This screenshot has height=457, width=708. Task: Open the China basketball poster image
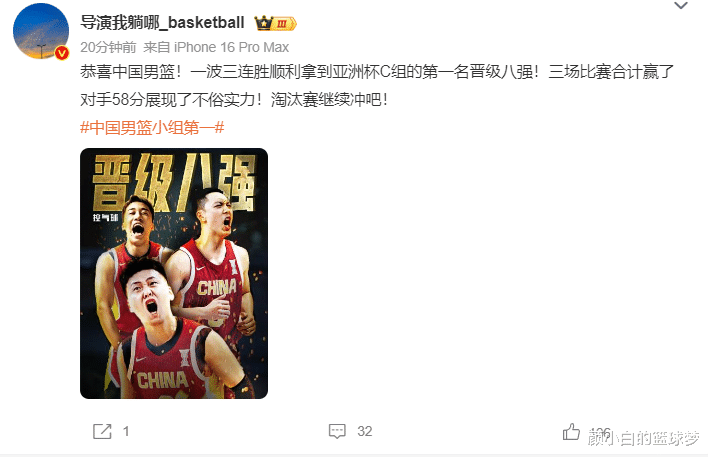click(174, 273)
